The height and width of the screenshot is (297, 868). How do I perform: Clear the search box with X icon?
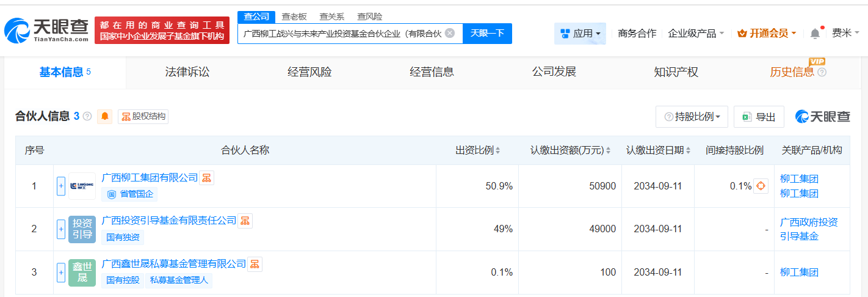click(x=450, y=33)
